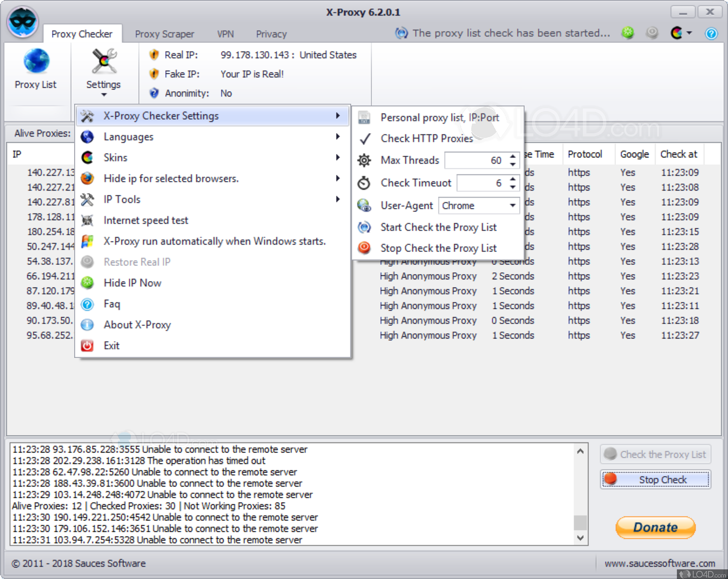Viewport: 728px width, 579px height.
Task: Click the green Hide IP icon in header
Action: [x=628, y=33]
